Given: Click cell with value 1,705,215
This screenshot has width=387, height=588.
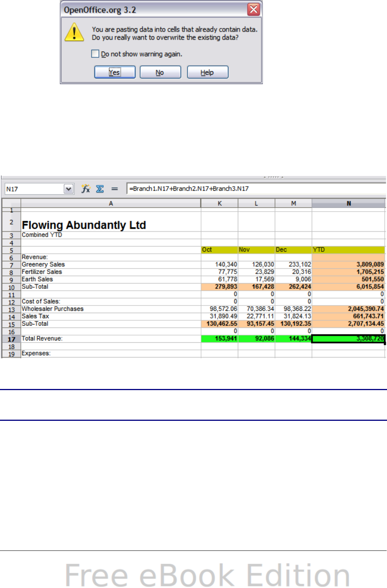Looking at the screenshot, I should coord(348,272).
